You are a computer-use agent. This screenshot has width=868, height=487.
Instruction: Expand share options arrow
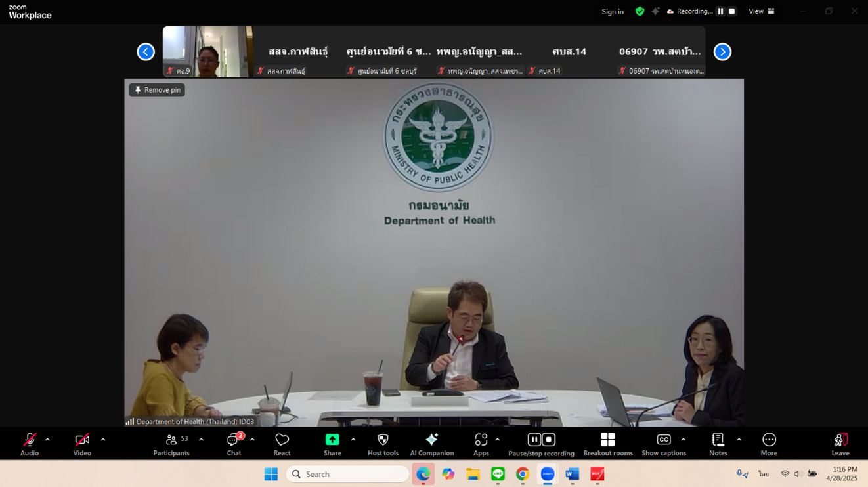click(353, 440)
